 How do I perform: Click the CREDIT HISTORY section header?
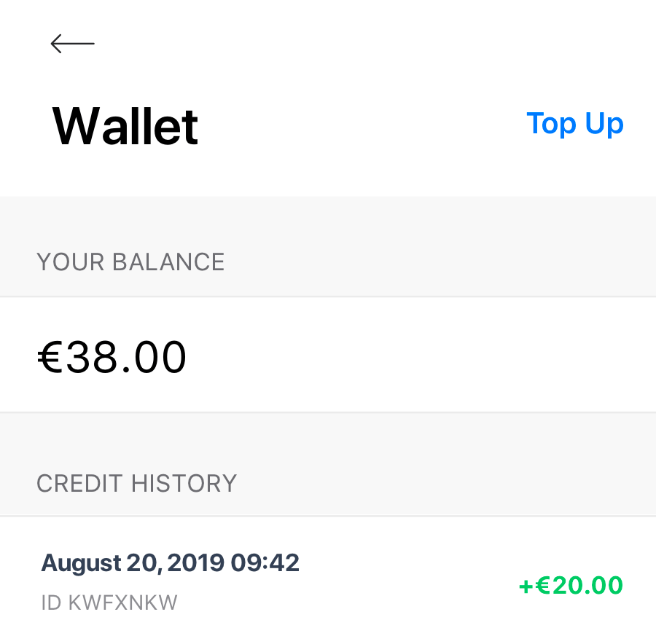136,483
